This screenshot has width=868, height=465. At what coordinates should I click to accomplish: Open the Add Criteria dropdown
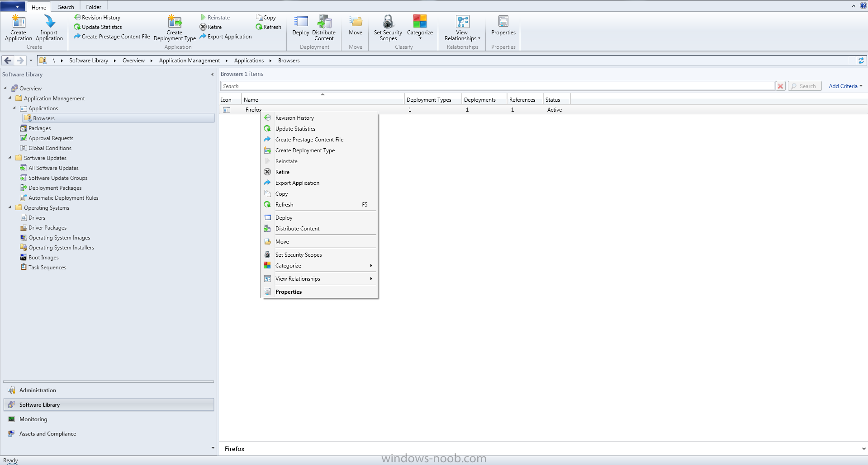click(845, 86)
